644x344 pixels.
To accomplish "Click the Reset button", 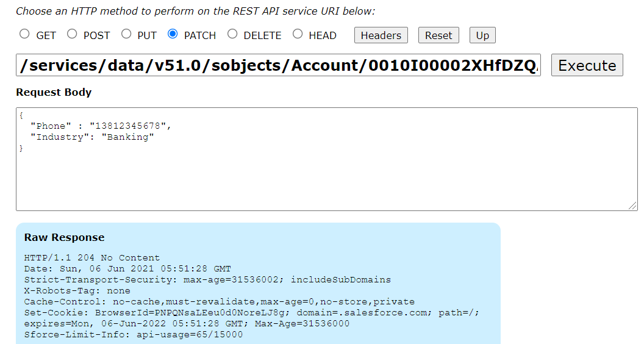I will pyautogui.click(x=438, y=35).
